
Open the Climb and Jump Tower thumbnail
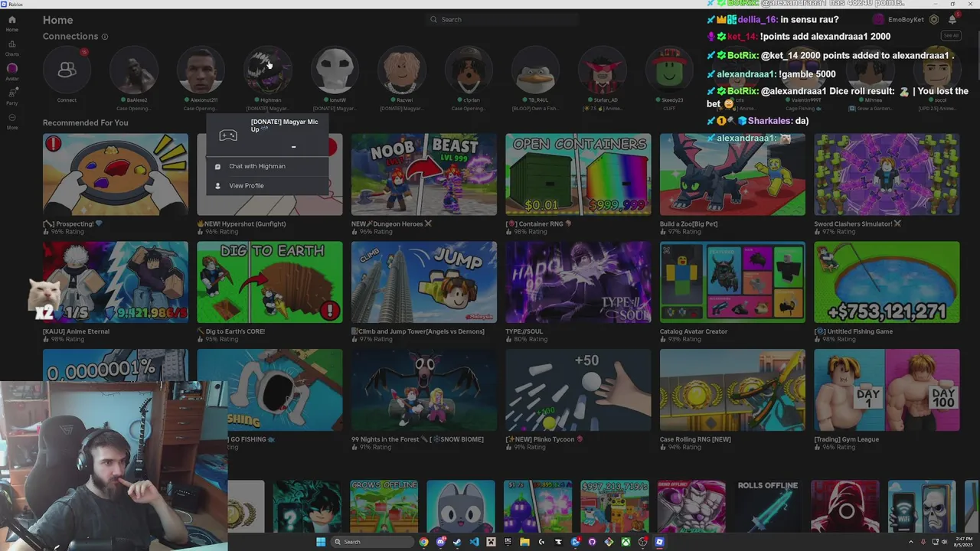click(424, 282)
